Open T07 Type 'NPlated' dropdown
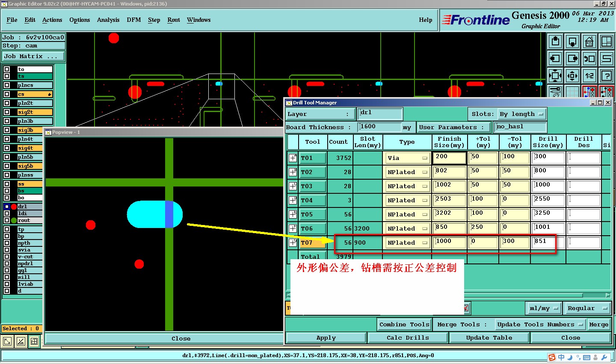 (407, 243)
